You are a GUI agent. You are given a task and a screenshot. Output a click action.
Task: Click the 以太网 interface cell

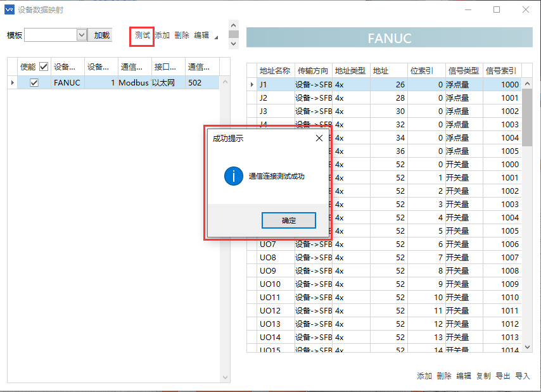click(x=169, y=83)
